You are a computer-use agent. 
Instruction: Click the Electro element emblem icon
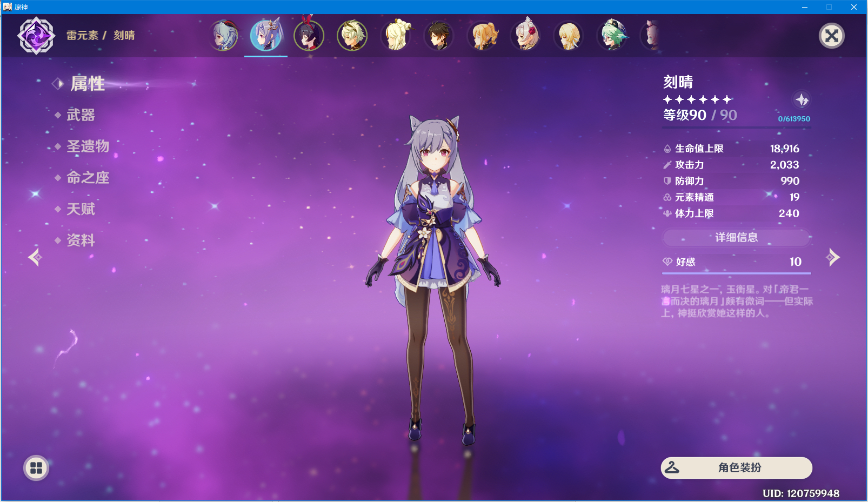click(36, 36)
